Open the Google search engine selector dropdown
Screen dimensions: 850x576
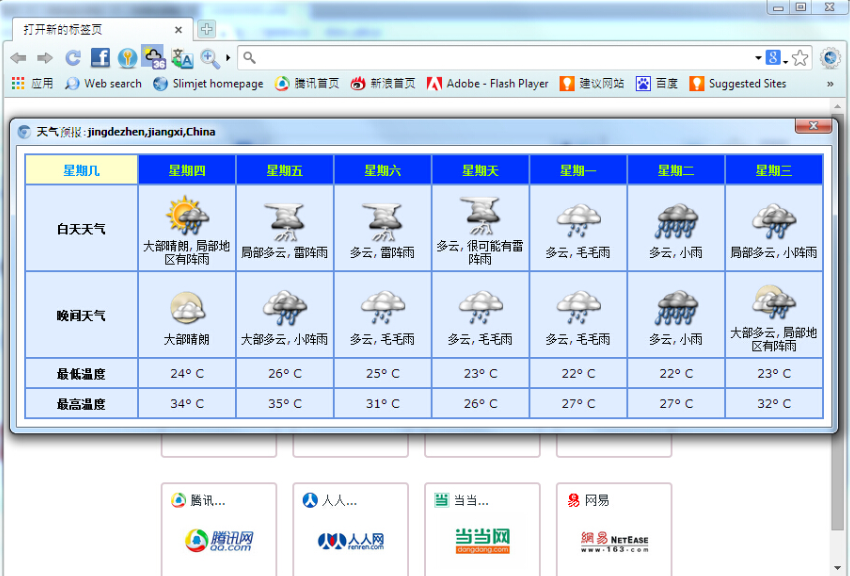click(776, 58)
